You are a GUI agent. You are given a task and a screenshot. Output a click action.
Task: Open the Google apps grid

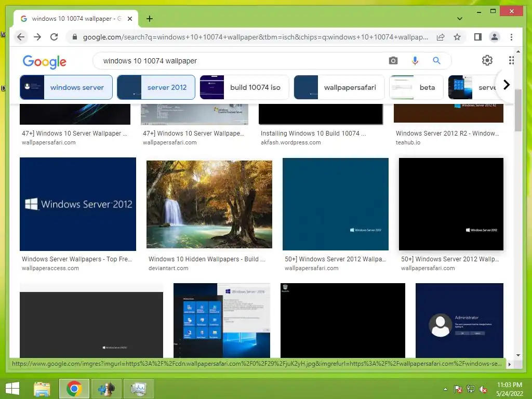point(511,60)
